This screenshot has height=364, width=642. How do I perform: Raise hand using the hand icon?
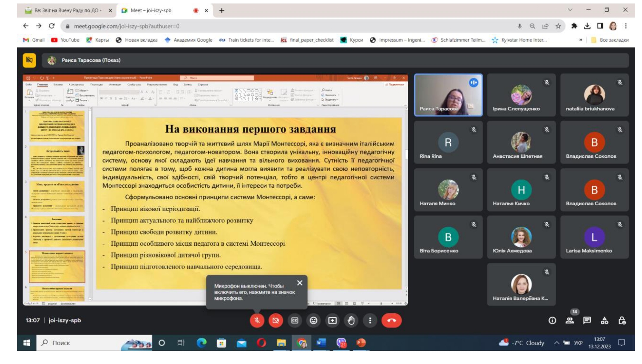coord(351,320)
